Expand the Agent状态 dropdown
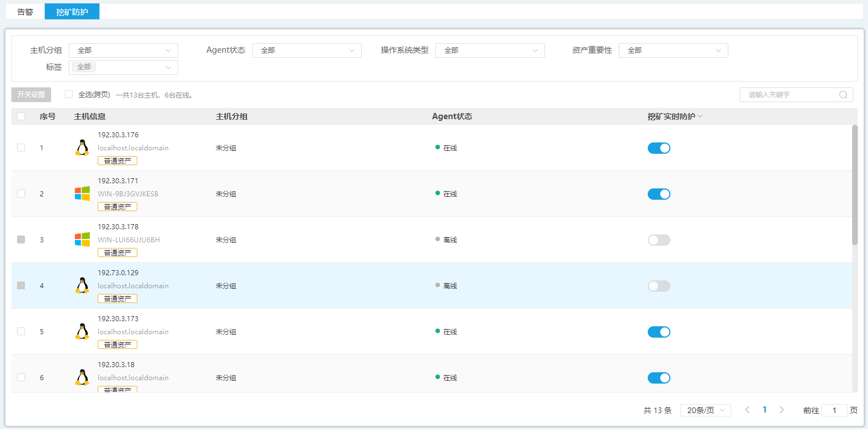 [307, 51]
